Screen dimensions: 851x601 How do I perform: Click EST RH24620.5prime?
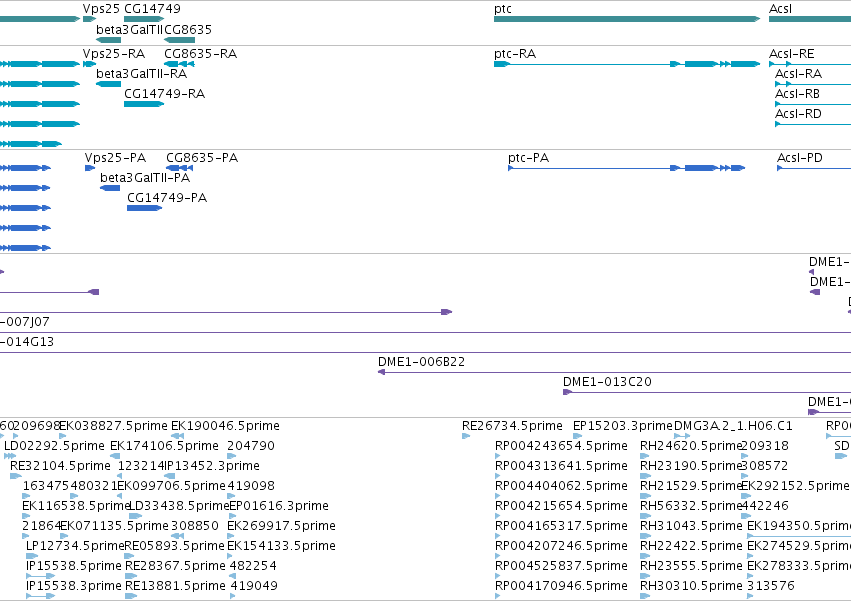(691, 446)
